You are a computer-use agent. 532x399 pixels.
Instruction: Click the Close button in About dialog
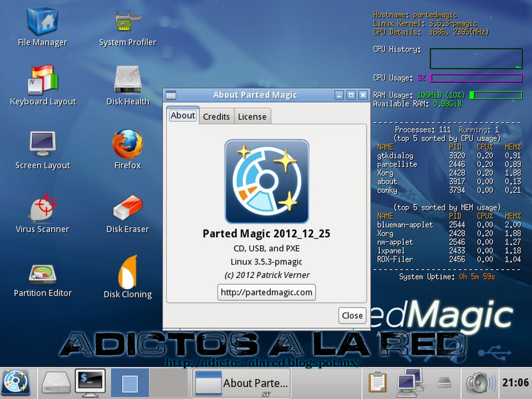[x=352, y=315]
